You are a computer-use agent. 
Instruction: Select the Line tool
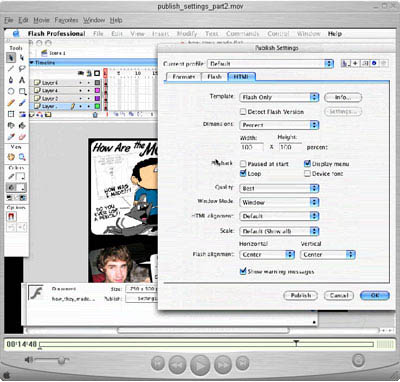[x=11, y=69]
